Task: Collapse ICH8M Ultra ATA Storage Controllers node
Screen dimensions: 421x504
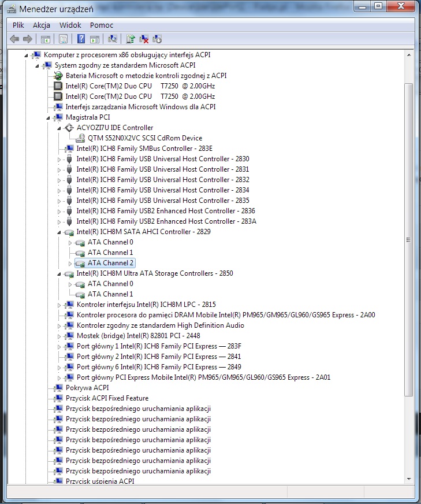Action: [59, 274]
